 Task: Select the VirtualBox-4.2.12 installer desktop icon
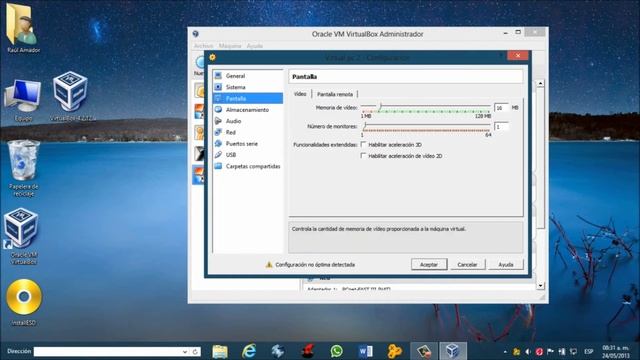[x=72, y=97]
